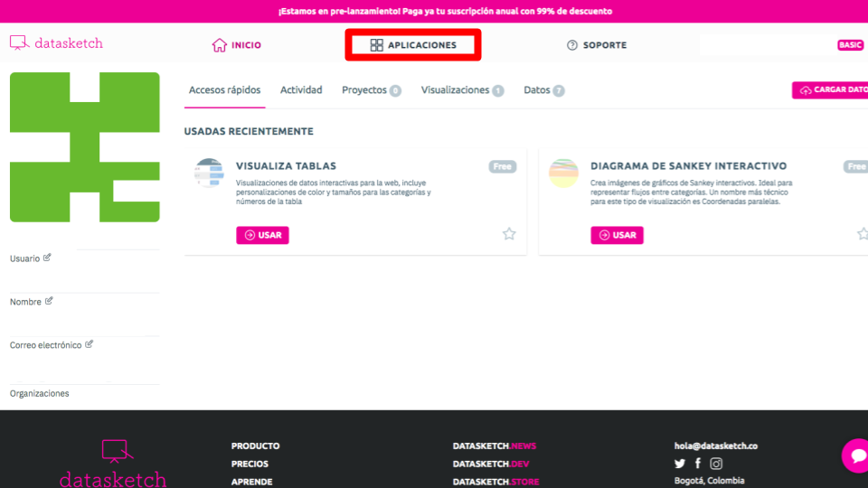This screenshot has width=868, height=488.
Task: Visit DATASKETCH.STORE footer link
Action: coord(496,482)
